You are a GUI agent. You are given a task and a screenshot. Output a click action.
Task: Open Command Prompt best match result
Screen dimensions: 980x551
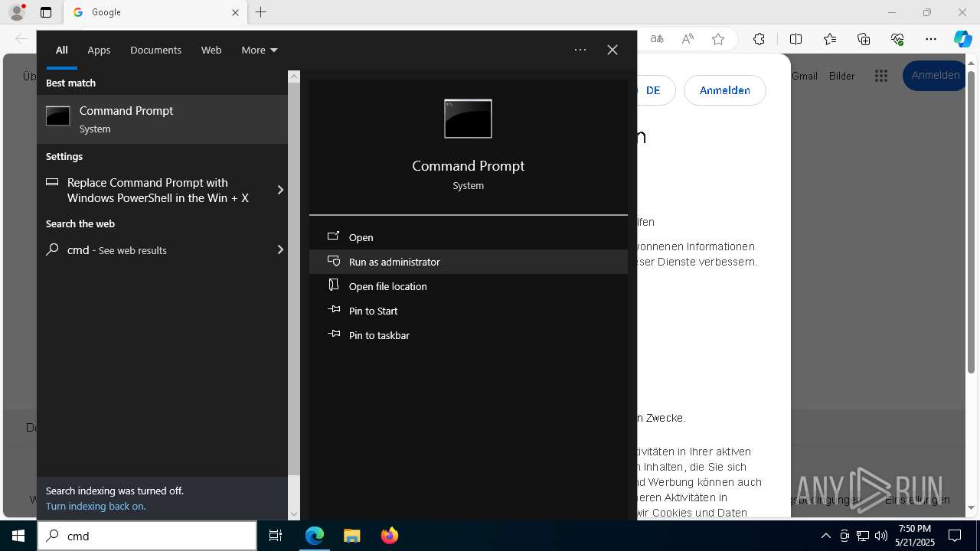click(162, 119)
